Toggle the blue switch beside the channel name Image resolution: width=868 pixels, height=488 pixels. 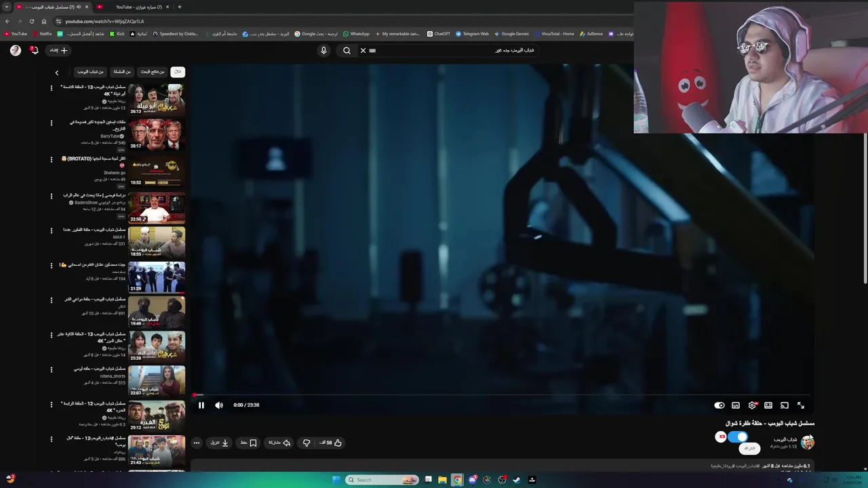737,437
